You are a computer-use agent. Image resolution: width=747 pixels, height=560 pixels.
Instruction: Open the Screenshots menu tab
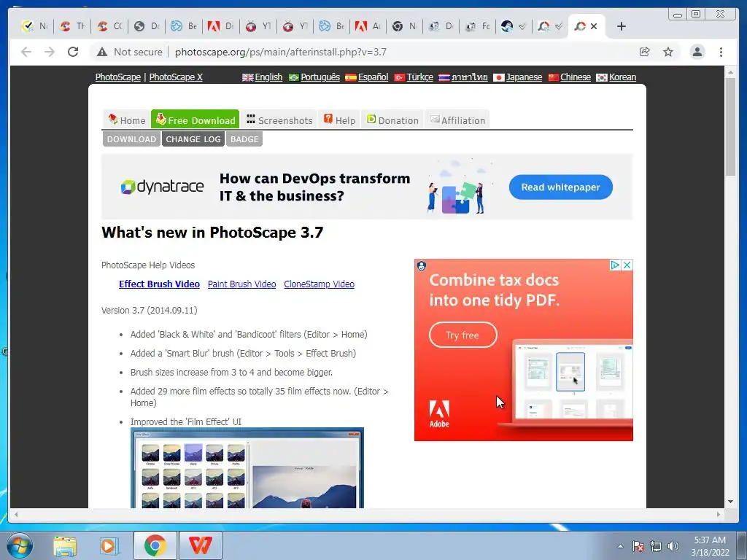[279, 120]
